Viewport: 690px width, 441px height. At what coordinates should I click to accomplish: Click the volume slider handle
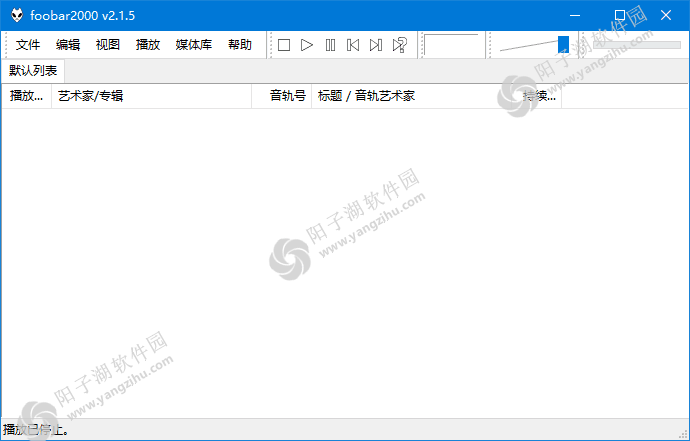click(563, 44)
